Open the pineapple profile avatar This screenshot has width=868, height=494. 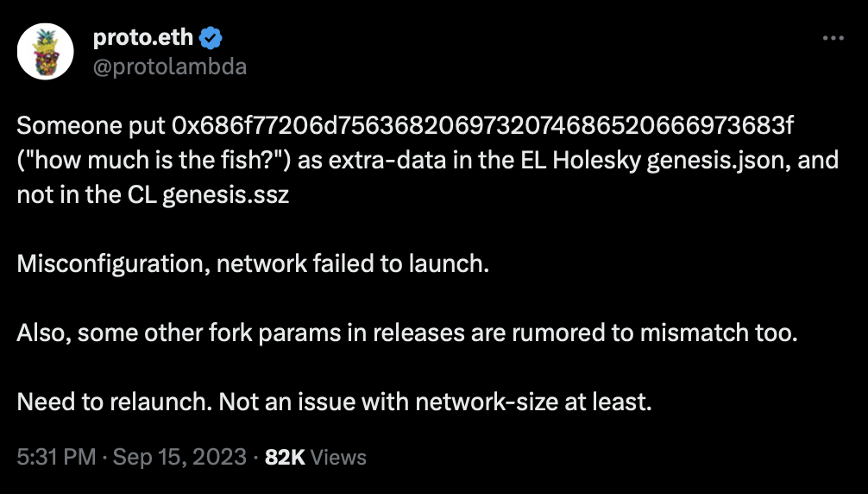[x=46, y=52]
